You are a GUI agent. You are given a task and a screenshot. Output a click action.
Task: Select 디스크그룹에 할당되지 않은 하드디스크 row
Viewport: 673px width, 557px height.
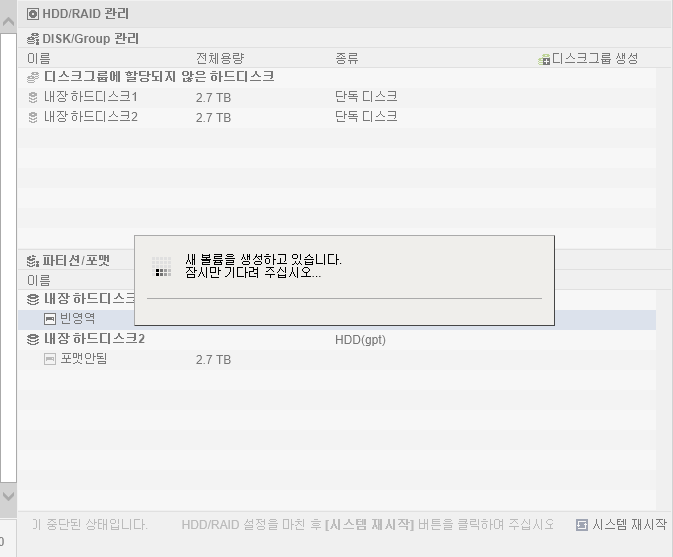pyautogui.click(x=337, y=77)
